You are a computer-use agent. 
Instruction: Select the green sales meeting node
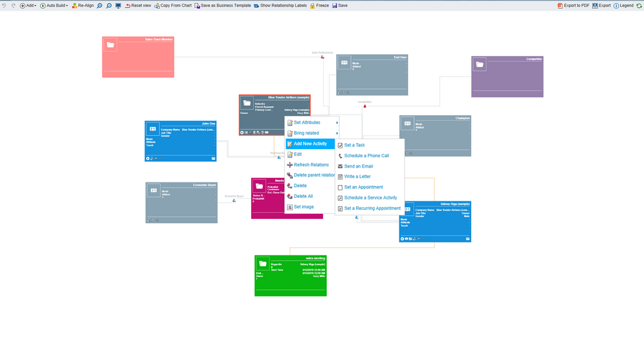click(291, 275)
